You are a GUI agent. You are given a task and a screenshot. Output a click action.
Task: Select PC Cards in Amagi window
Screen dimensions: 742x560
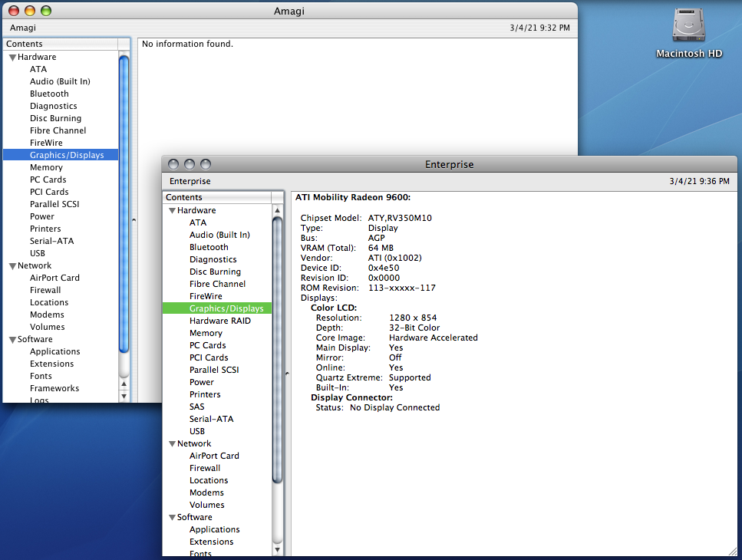pos(48,180)
